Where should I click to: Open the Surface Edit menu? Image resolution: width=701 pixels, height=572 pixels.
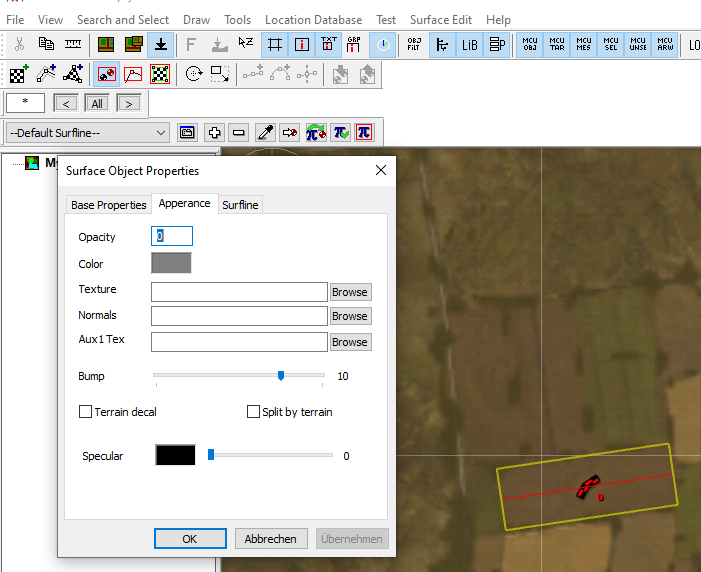tap(441, 19)
